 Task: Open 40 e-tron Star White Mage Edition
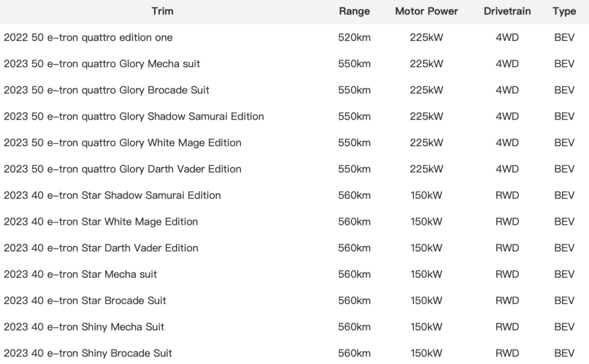pos(101,221)
